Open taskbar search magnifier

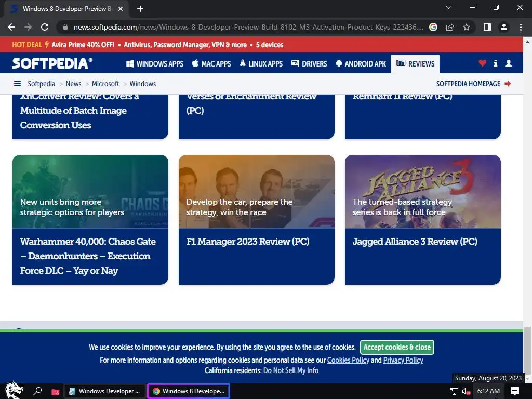tap(37, 391)
